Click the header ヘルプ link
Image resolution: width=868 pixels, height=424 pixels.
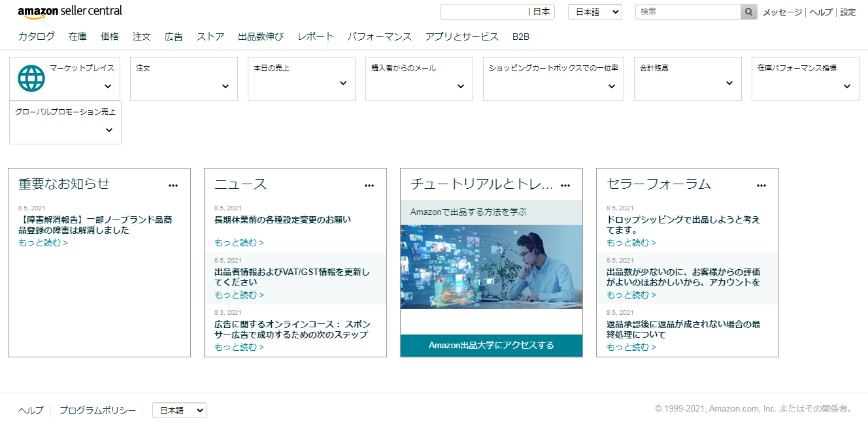tap(821, 12)
